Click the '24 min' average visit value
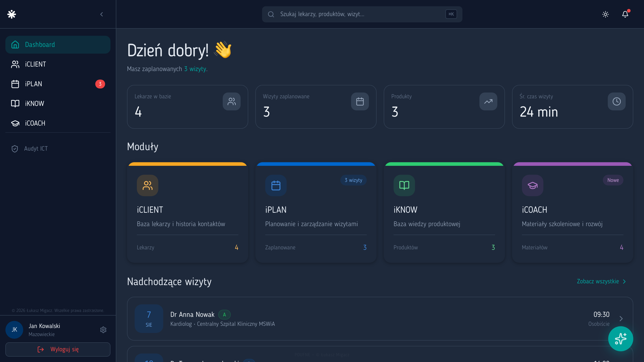The width and height of the screenshot is (644, 362). pyautogui.click(x=539, y=112)
